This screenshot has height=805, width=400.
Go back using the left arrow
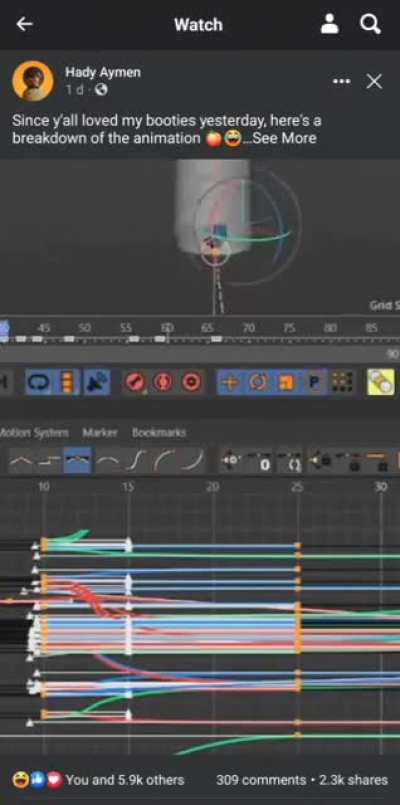point(24,24)
